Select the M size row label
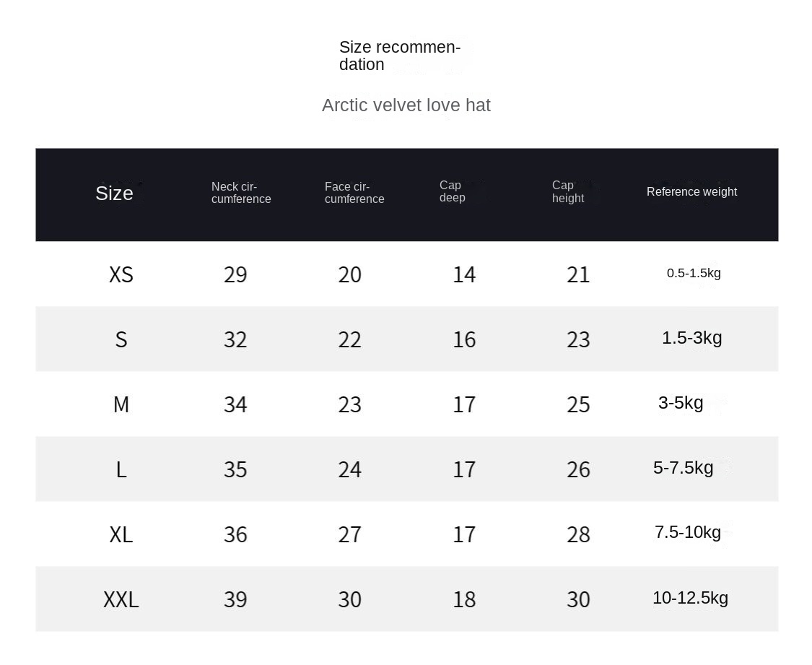812x665 pixels. point(121,405)
